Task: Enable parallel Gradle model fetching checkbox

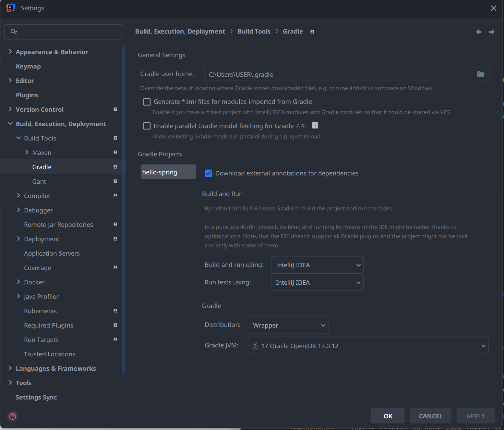Action: pos(147,126)
